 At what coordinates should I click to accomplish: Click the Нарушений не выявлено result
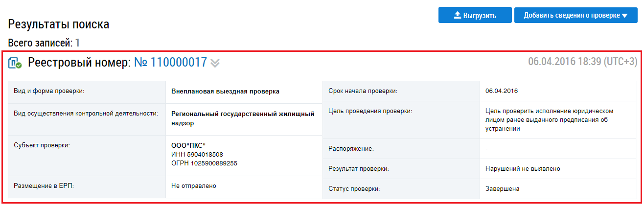pos(522,168)
